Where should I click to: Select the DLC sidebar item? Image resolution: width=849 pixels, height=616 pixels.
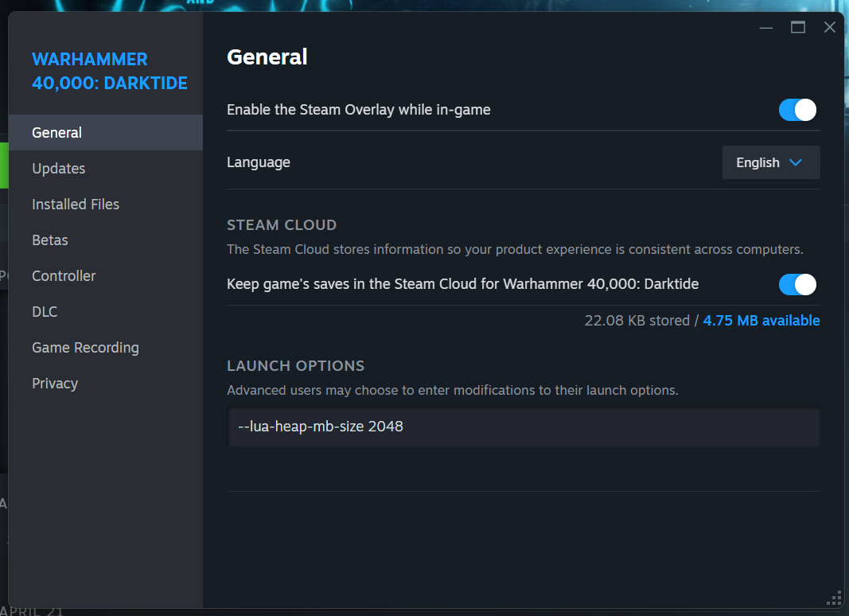[45, 312]
